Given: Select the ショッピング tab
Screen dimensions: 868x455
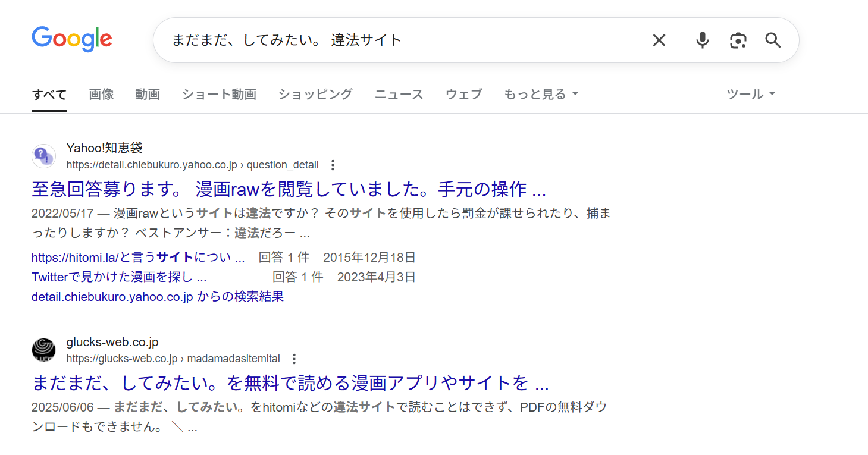Looking at the screenshot, I should pyautogui.click(x=314, y=93).
